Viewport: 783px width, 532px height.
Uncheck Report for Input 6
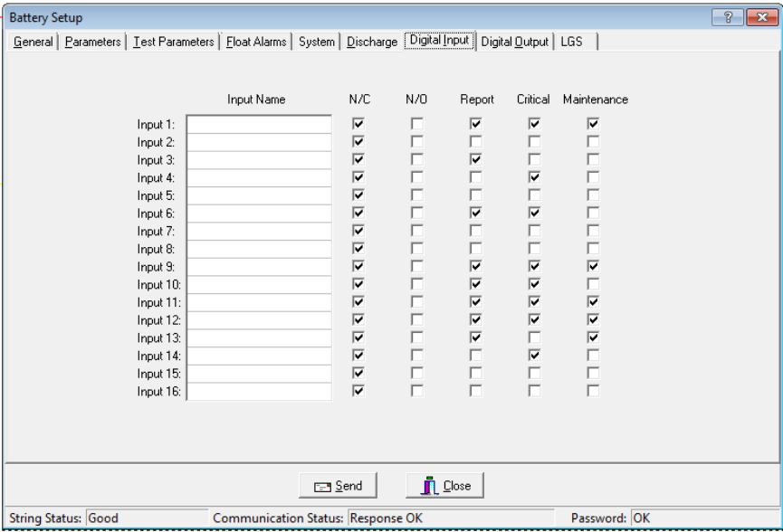click(x=476, y=214)
